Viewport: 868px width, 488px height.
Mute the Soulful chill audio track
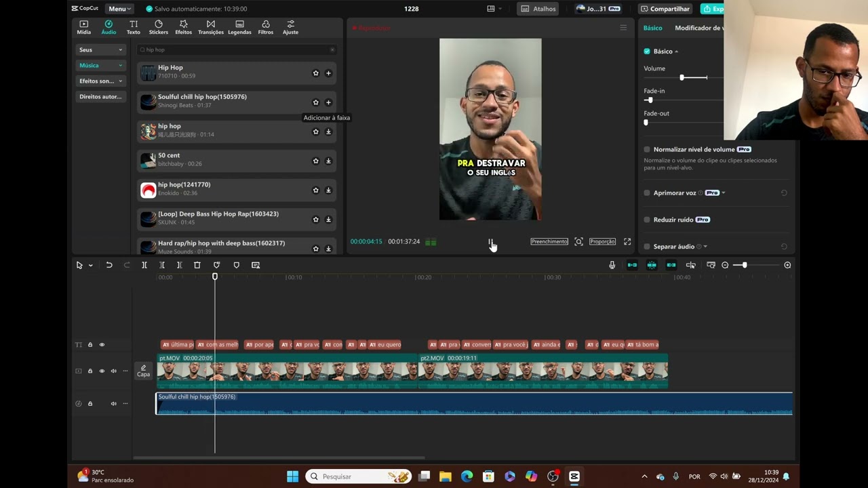click(x=113, y=403)
